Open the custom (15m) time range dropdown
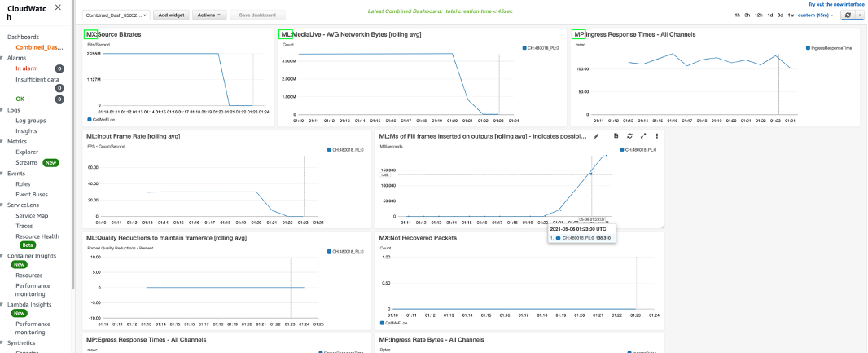868x353 pixels. point(816,15)
